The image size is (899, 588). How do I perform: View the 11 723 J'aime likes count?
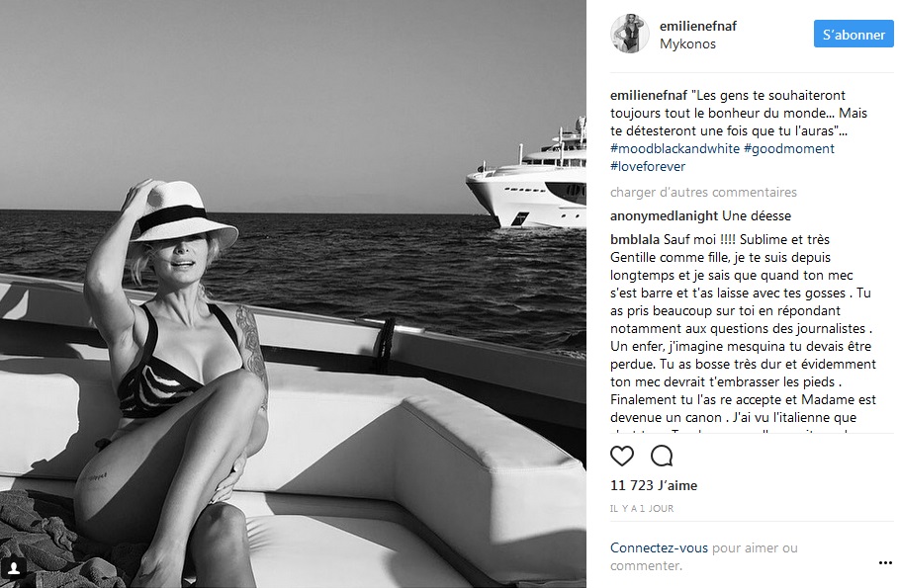(654, 485)
